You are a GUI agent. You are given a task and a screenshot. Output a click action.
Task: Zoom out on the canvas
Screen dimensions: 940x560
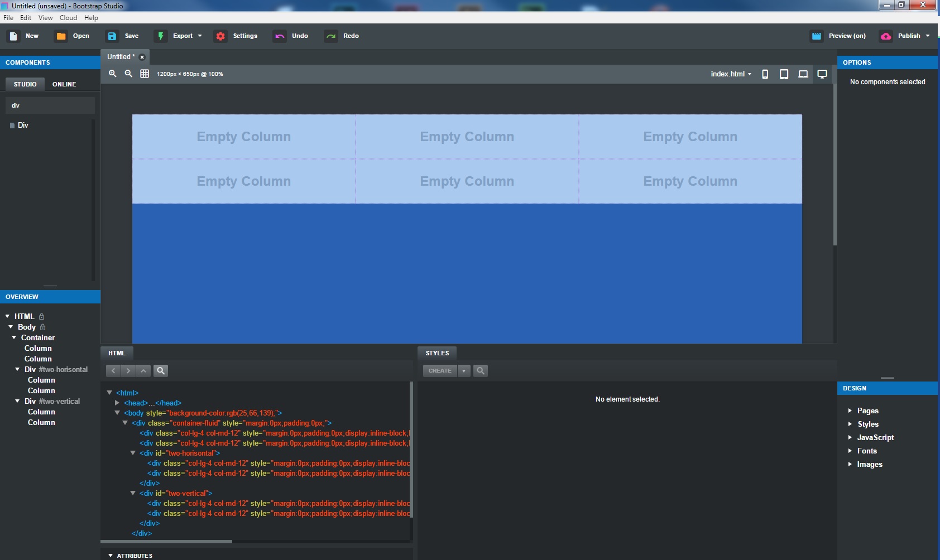pos(128,74)
